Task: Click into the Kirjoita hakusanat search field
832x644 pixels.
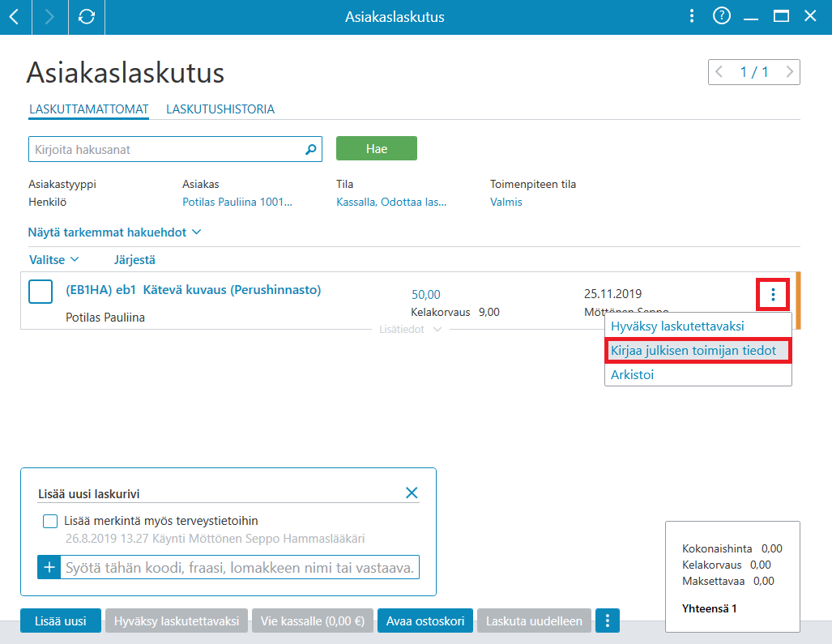Action: [x=167, y=150]
